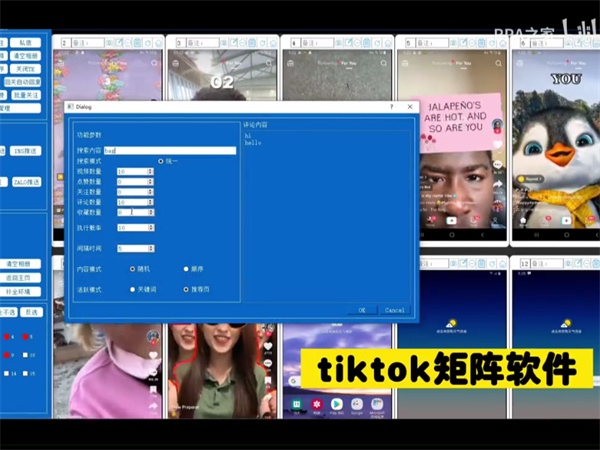Click the edit pencil icon on device 4
This screenshot has height=450, width=600.
point(348,42)
